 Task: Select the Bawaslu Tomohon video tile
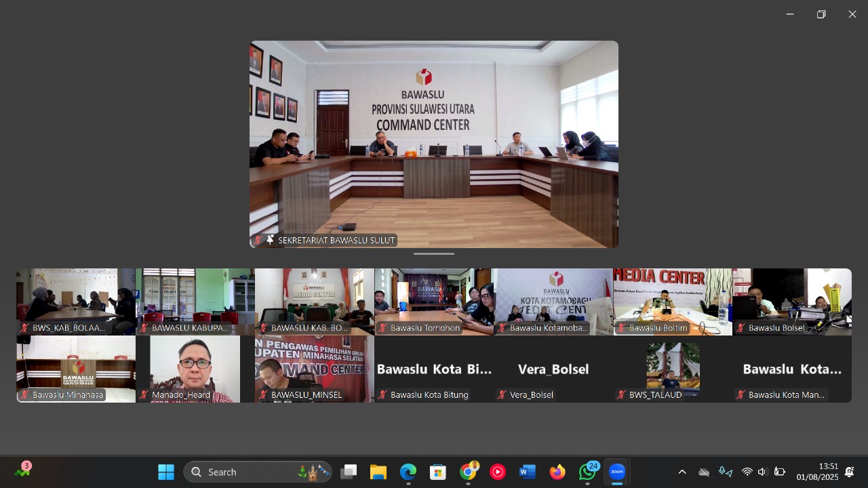tap(434, 302)
